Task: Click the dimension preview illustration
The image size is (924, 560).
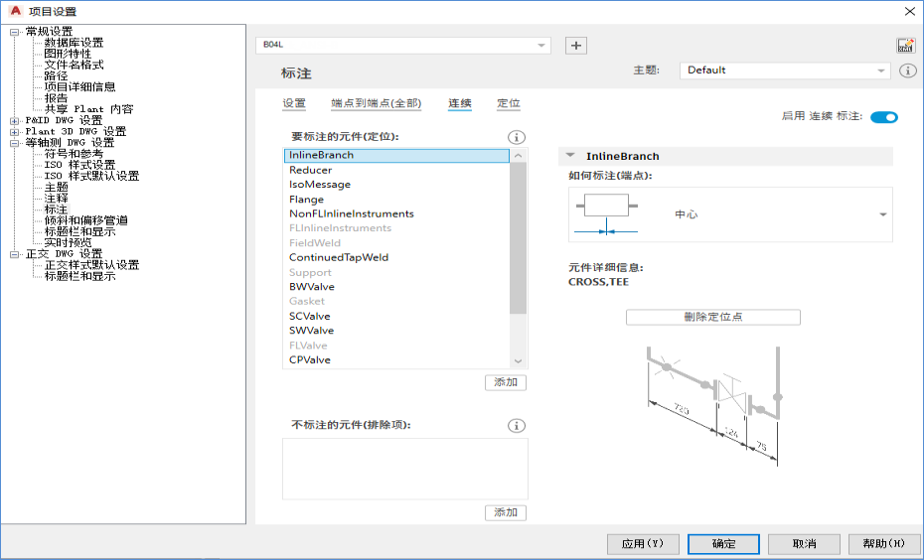Action: click(713, 405)
